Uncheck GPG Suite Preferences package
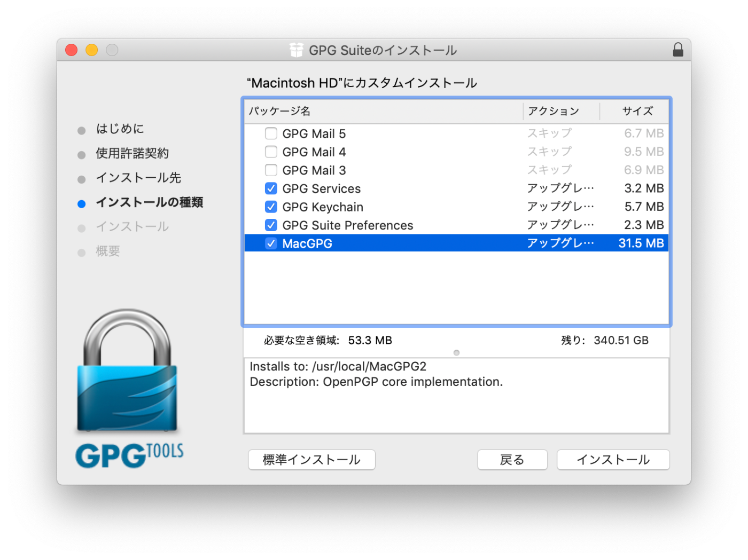Screen dimensions: 748x560 click(271, 225)
